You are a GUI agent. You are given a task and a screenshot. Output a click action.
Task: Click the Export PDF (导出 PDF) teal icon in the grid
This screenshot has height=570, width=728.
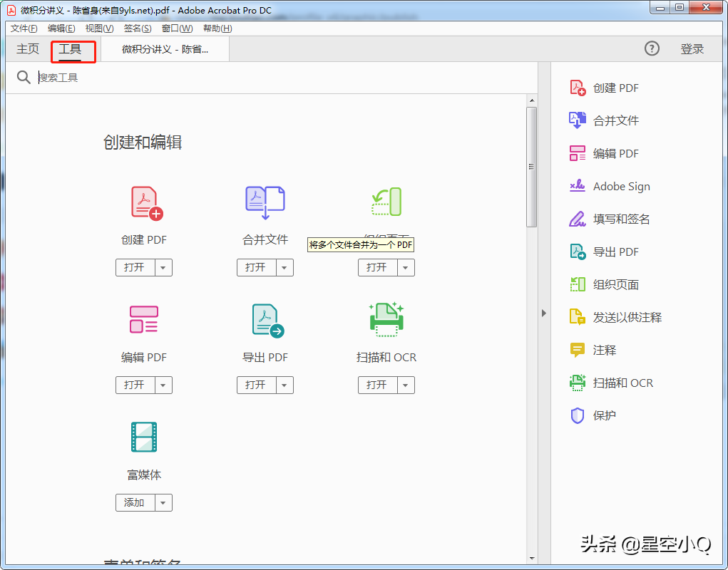click(268, 321)
